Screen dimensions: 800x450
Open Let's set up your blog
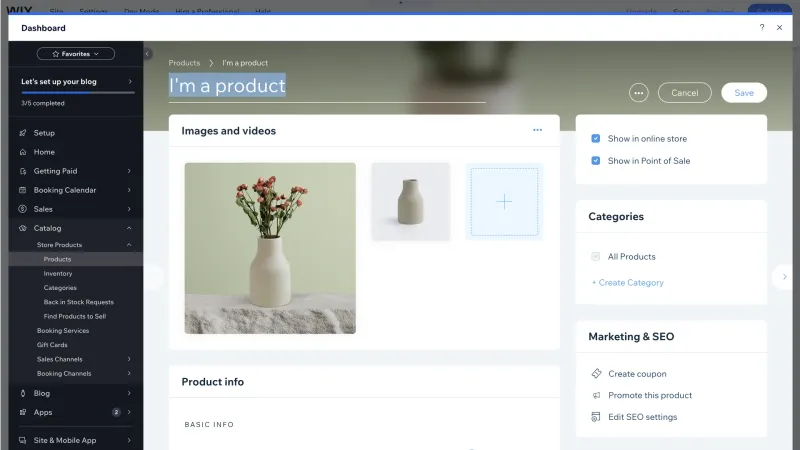(76, 82)
